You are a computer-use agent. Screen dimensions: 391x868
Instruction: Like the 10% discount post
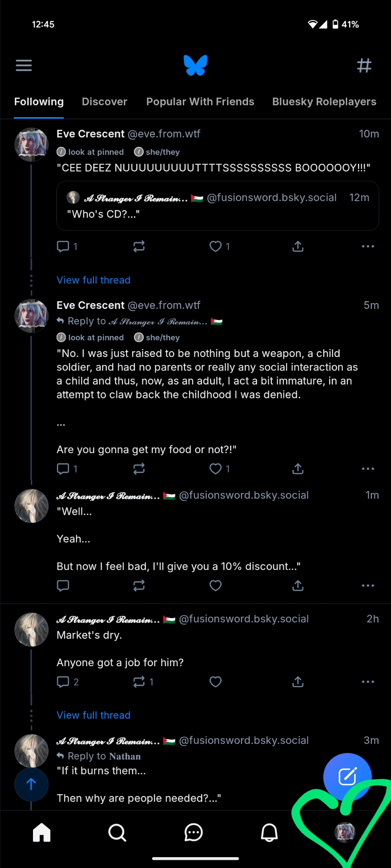[x=215, y=585]
